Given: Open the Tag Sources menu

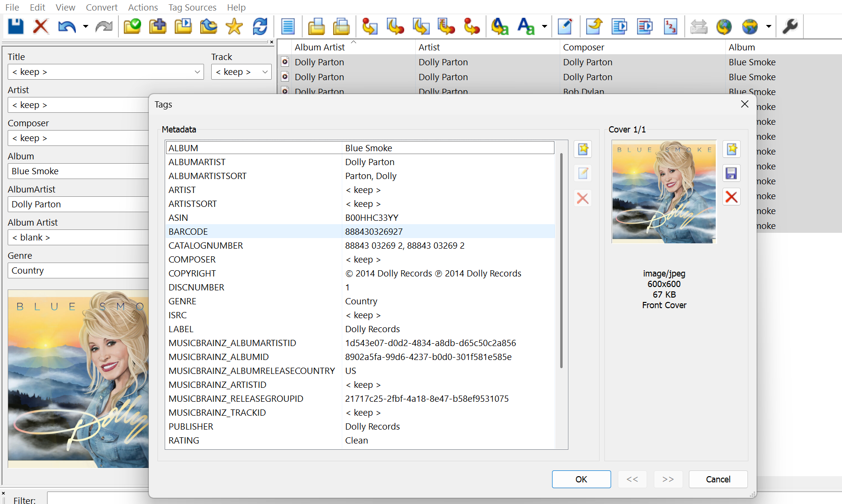Looking at the screenshot, I should pos(192,7).
